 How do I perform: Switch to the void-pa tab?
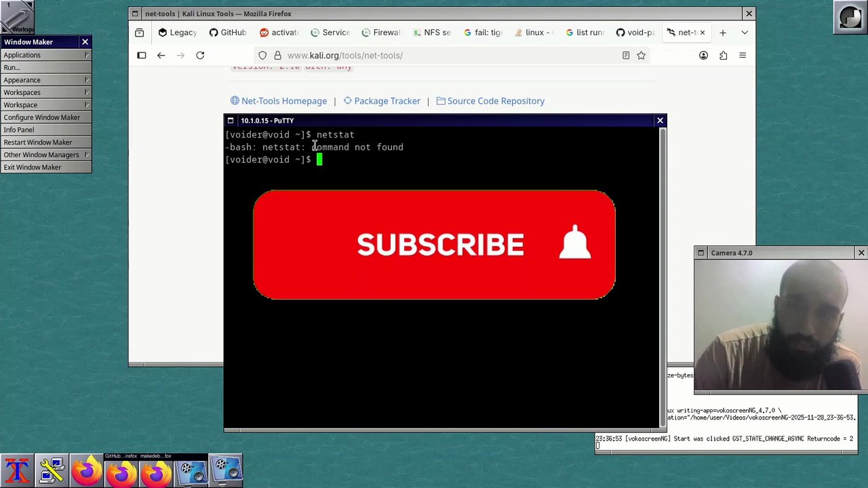pos(635,33)
